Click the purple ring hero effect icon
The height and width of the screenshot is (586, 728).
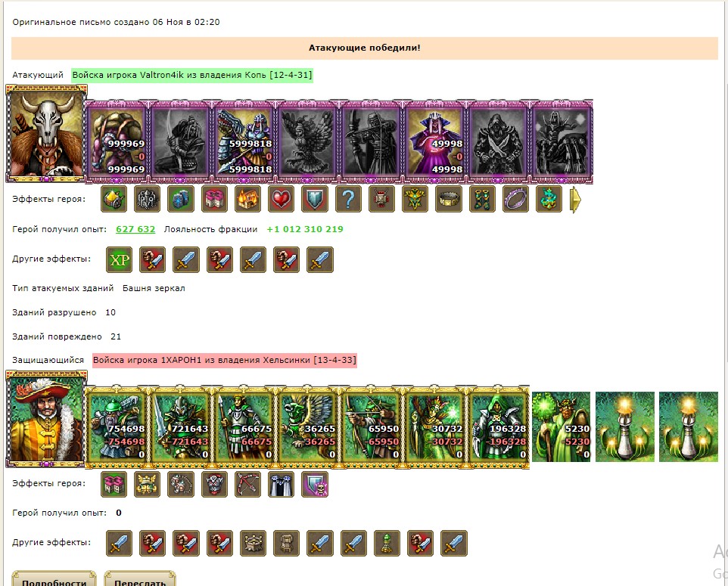[515, 200]
